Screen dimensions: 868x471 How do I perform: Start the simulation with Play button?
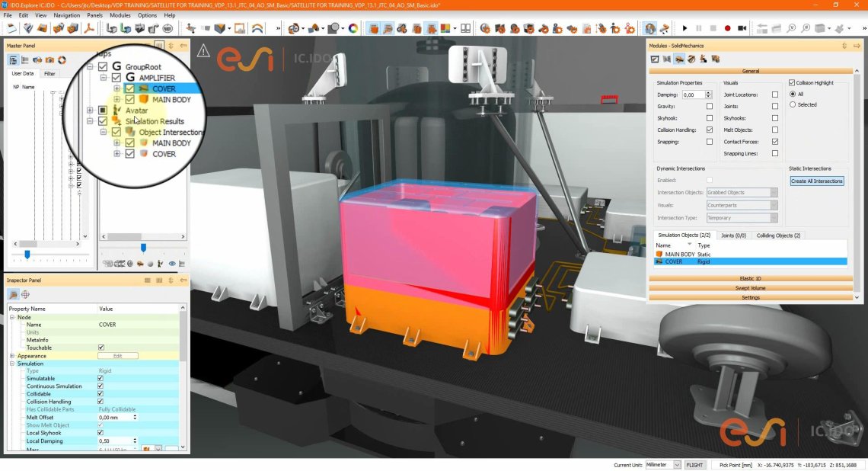tap(685, 28)
